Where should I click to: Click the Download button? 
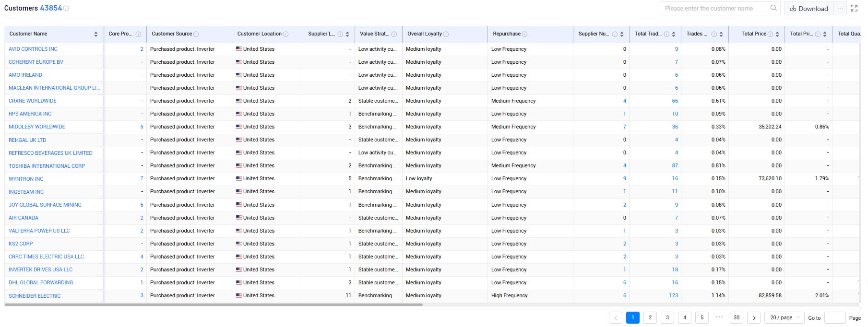(x=809, y=8)
